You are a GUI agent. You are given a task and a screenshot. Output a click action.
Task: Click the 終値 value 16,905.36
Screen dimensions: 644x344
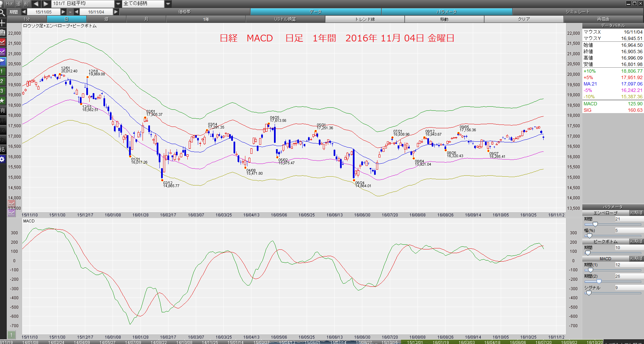click(x=632, y=51)
